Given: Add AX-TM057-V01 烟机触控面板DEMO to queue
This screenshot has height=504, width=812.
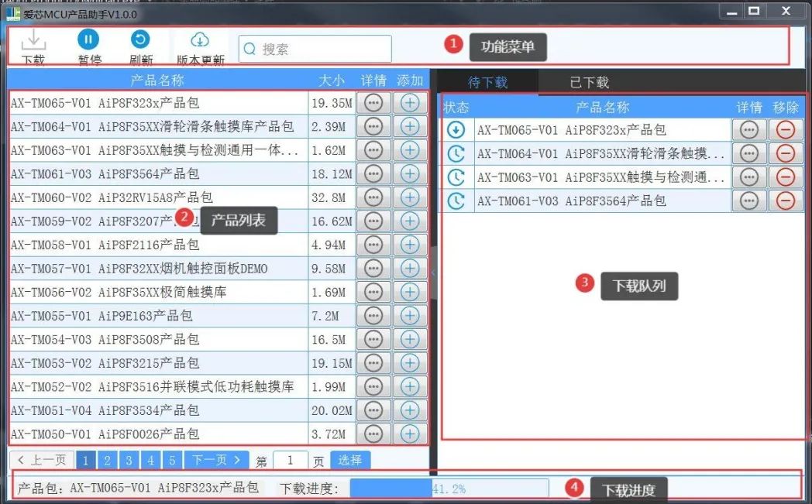Looking at the screenshot, I should click(x=410, y=268).
